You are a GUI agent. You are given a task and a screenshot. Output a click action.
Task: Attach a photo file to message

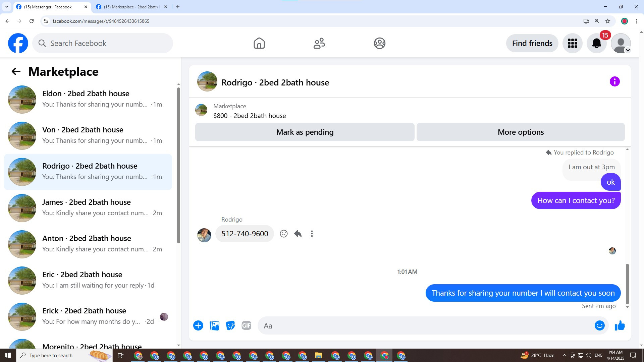(x=214, y=325)
